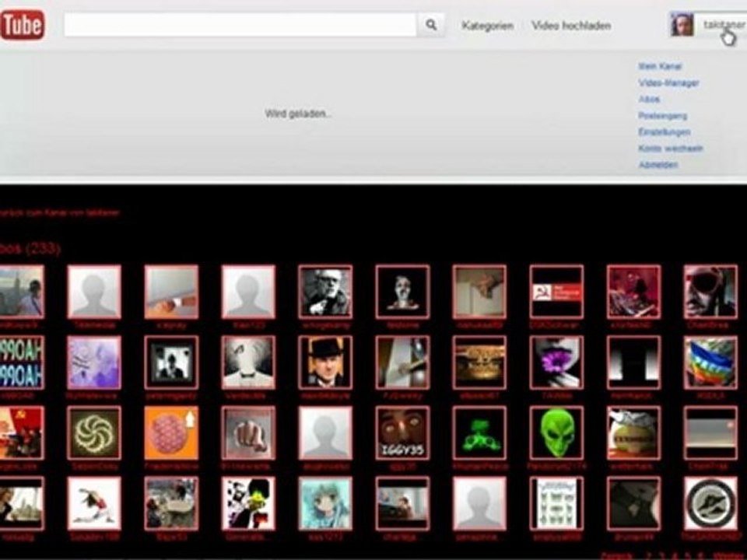The height and width of the screenshot is (560, 747).
Task: Open the teal-haired anime girl avatar
Action: point(325,503)
